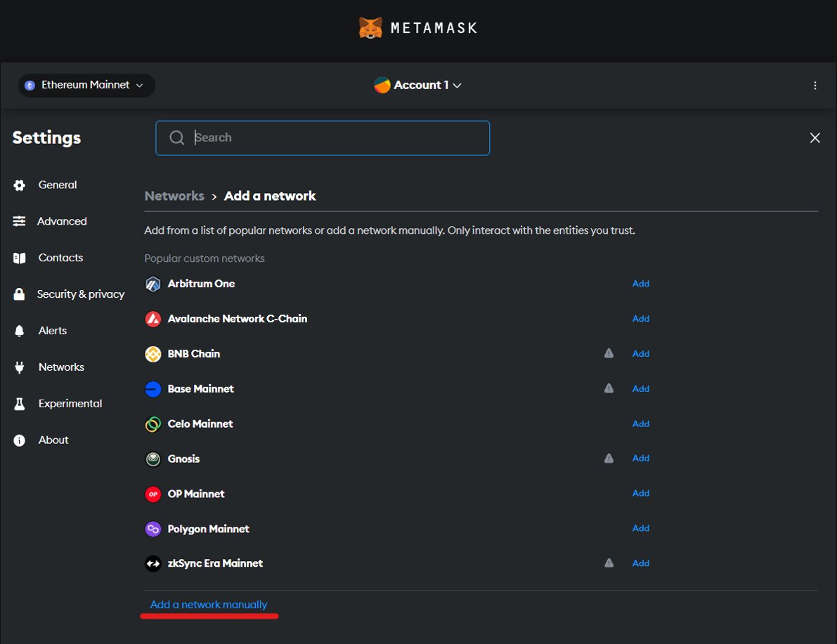Open General settings
Viewport: 837px width, 644px height.
[58, 185]
